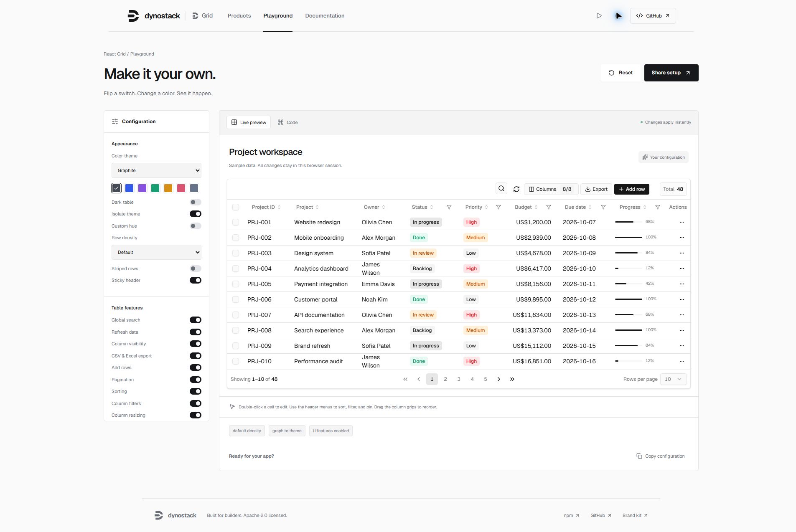Pick the blue color theme swatch

pyautogui.click(x=130, y=188)
